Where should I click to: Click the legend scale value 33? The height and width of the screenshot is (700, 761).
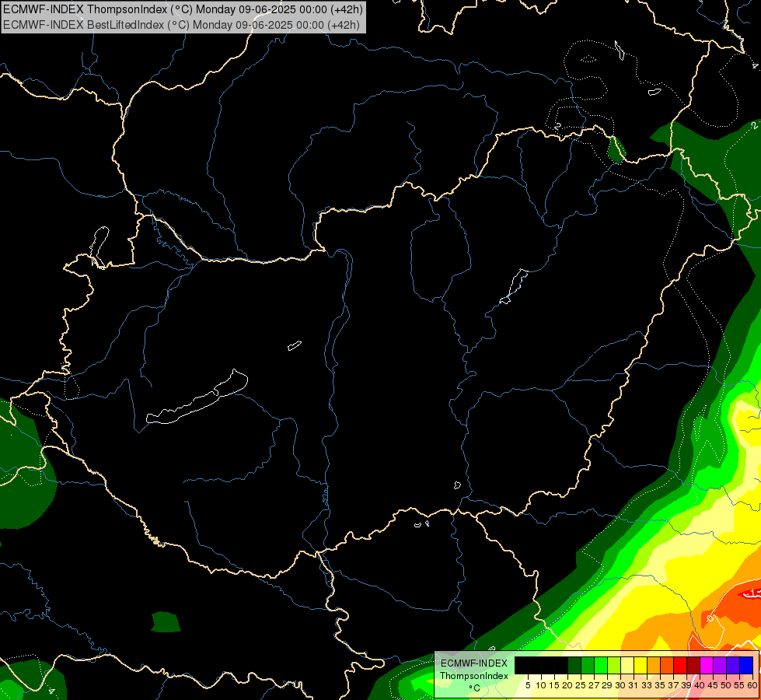coord(647,685)
